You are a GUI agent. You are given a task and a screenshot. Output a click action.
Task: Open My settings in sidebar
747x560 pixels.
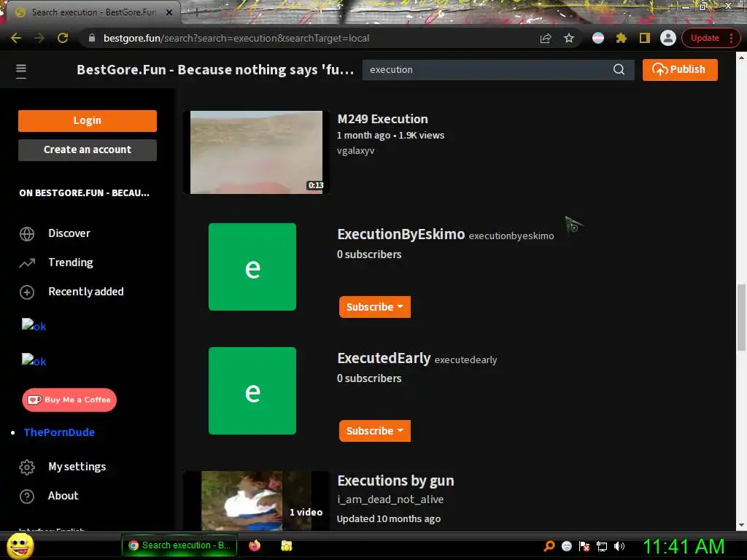(77, 467)
